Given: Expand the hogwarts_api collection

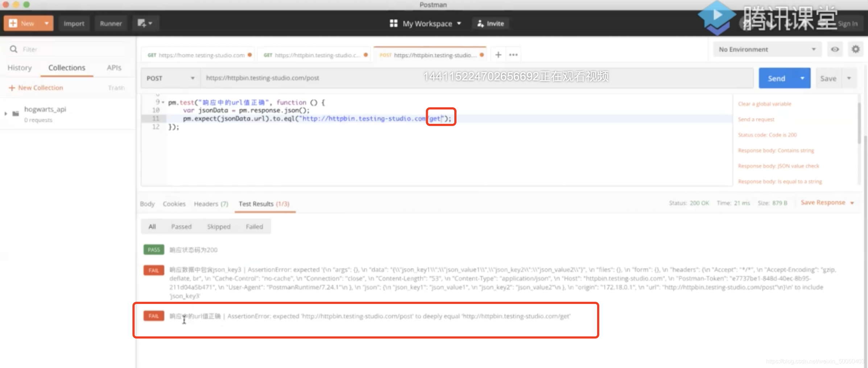Looking at the screenshot, I should tap(6, 114).
